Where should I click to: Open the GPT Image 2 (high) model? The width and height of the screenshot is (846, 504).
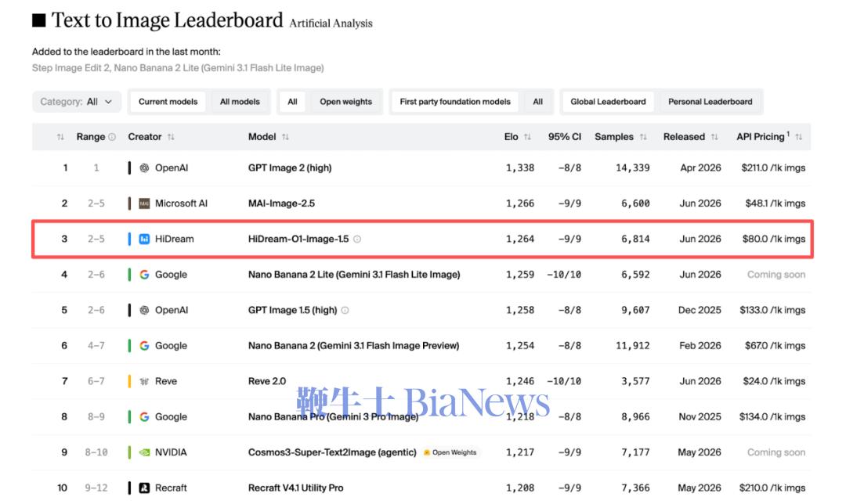pyautogui.click(x=290, y=167)
